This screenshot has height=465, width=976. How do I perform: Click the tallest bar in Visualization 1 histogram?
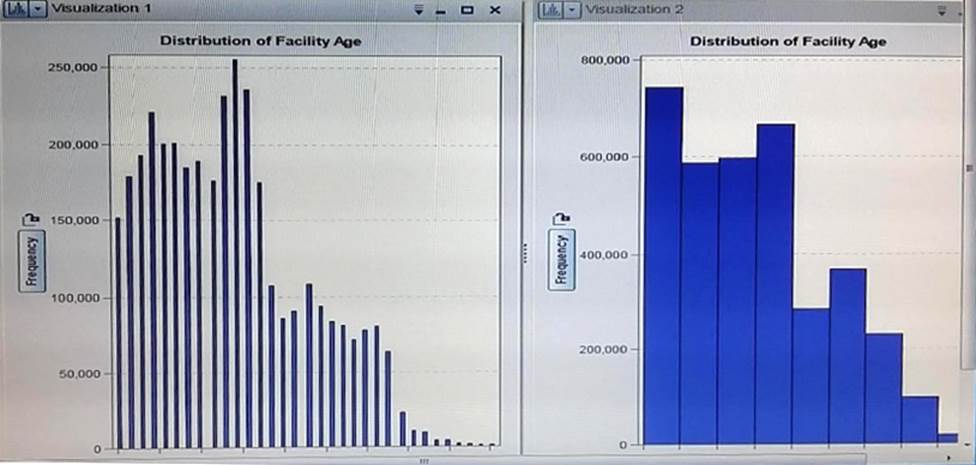pos(235,250)
